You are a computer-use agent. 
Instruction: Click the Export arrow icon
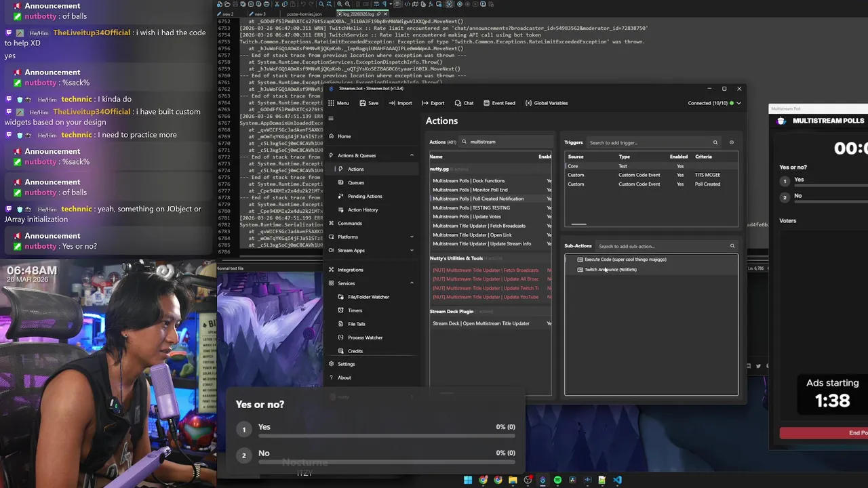[425, 103]
